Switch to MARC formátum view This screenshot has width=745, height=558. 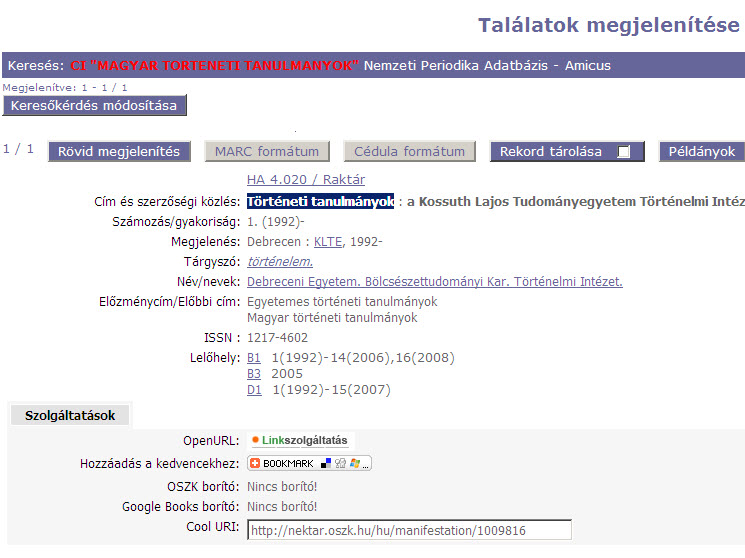click(267, 152)
